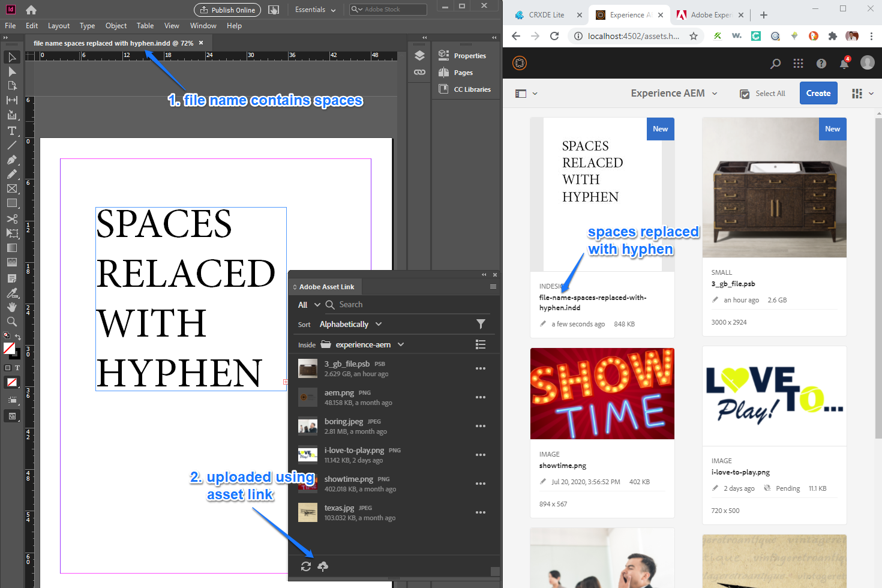Click the fill/stroke color swatch
This screenshot has height=588, width=882.
coord(10,348)
